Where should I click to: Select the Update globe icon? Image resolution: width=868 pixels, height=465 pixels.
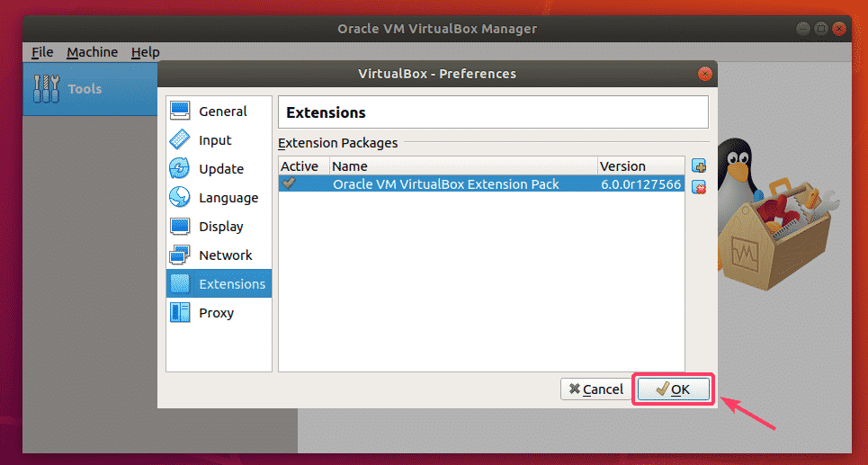[x=180, y=169]
